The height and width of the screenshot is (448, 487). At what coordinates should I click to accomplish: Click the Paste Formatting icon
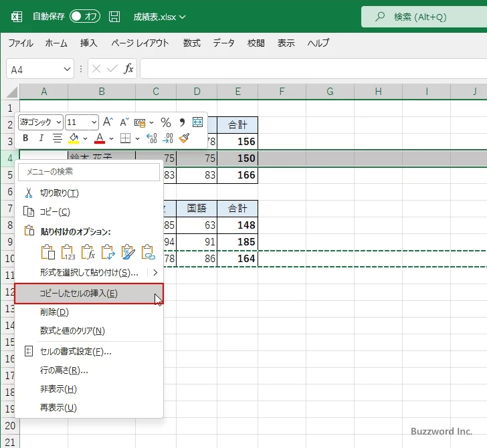pos(128,252)
